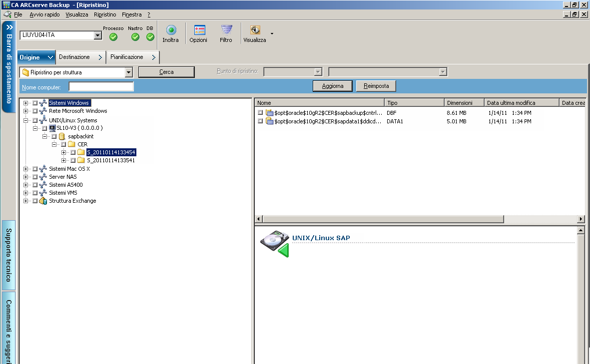Click the Reimposta button
Viewport: 590px width, 364px height.
point(376,86)
